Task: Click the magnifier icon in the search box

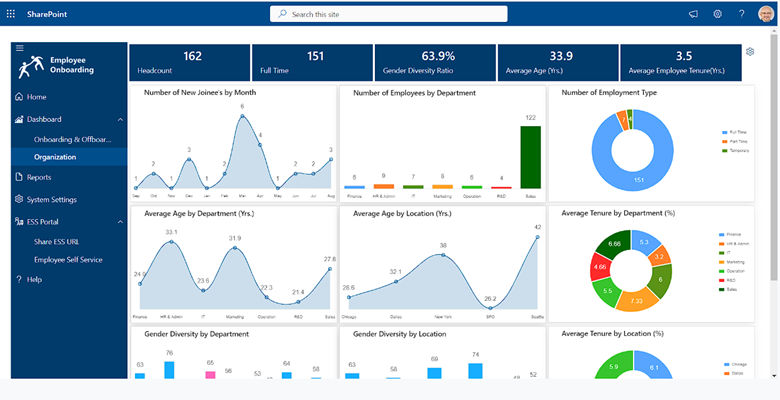Action: [282, 14]
